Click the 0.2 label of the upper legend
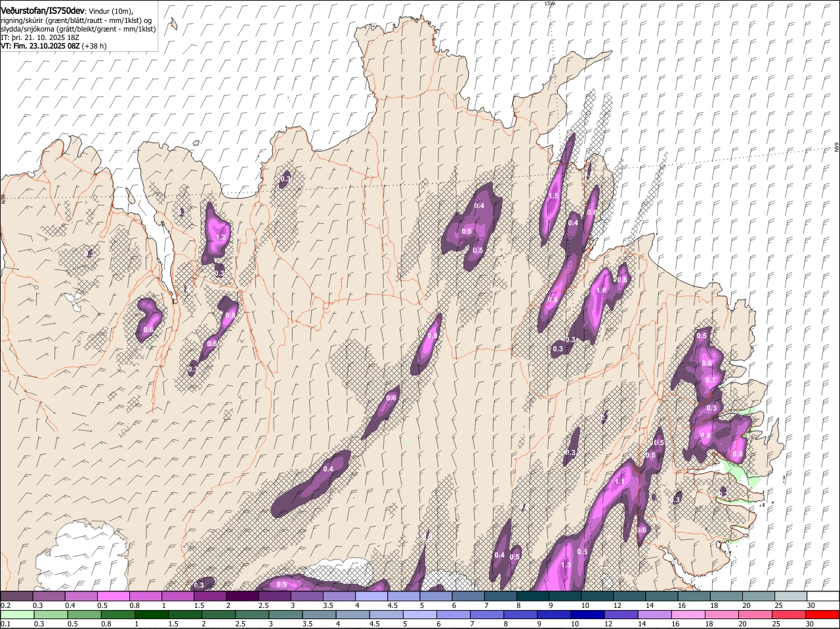The width and height of the screenshot is (840, 629). coord(5,605)
